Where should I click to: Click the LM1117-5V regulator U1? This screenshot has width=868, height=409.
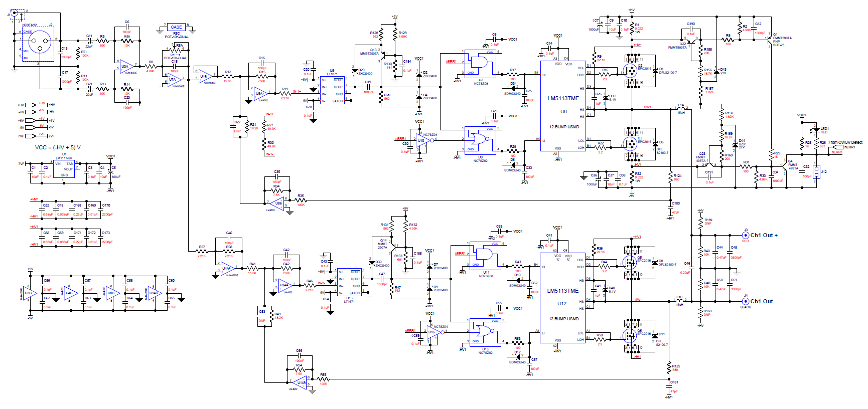(x=64, y=169)
